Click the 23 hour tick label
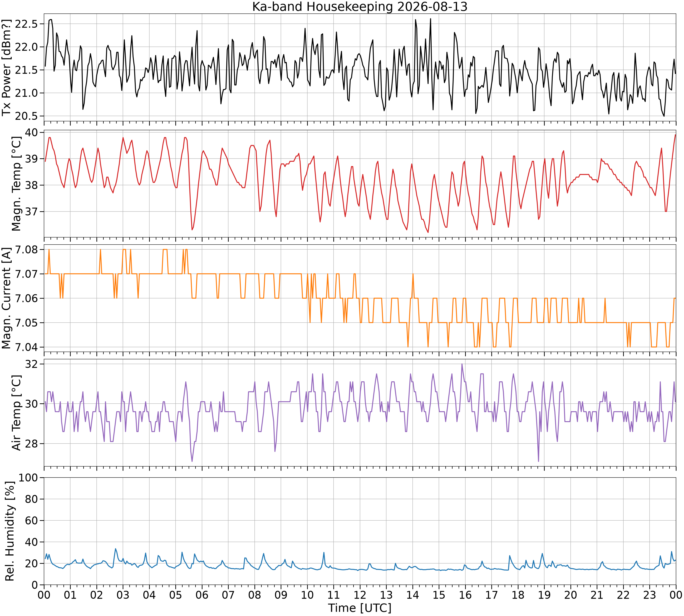This screenshot has width=684, height=616. click(x=650, y=595)
